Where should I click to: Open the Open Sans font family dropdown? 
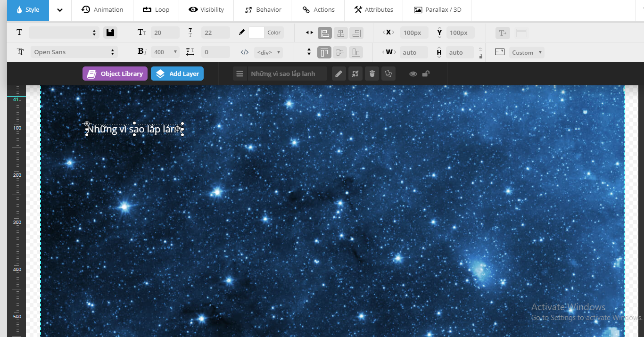(74, 52)
